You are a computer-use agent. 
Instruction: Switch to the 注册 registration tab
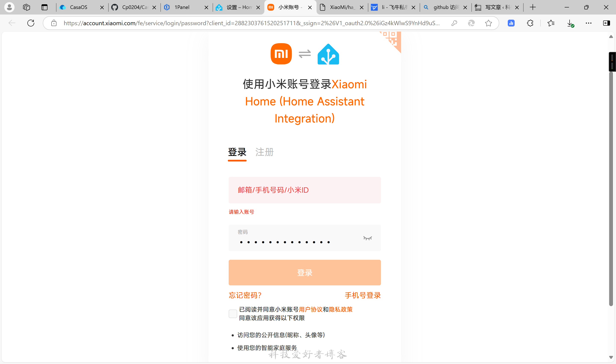[264, 152]
